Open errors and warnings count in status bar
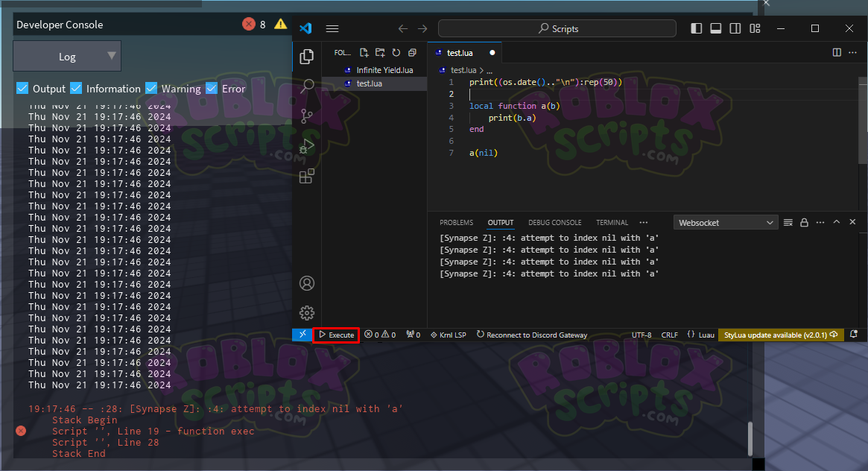Viewport: 868px width, 471px height. click(x=380, y=335)
